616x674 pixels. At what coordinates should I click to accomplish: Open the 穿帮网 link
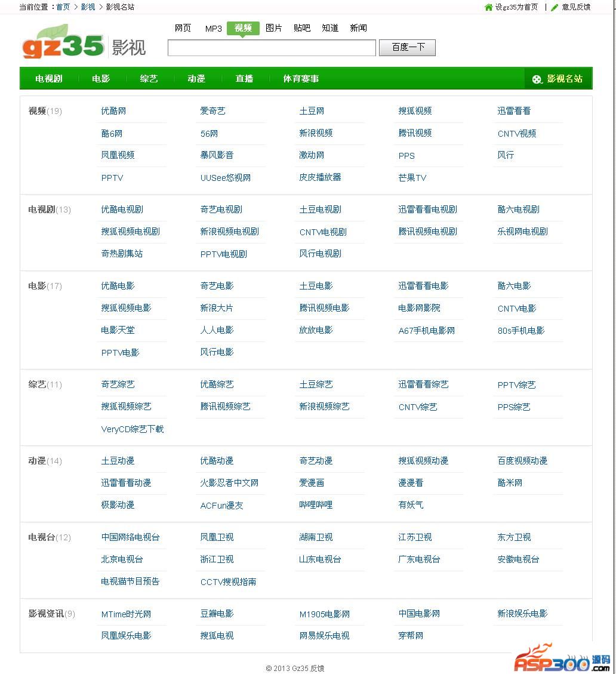click(x=411, y=636)
